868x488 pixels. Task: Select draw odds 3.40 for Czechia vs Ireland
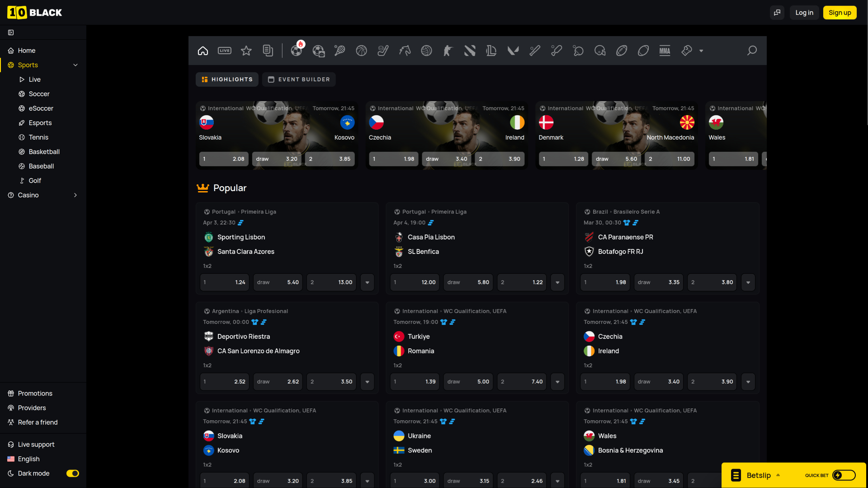[658, 381]
